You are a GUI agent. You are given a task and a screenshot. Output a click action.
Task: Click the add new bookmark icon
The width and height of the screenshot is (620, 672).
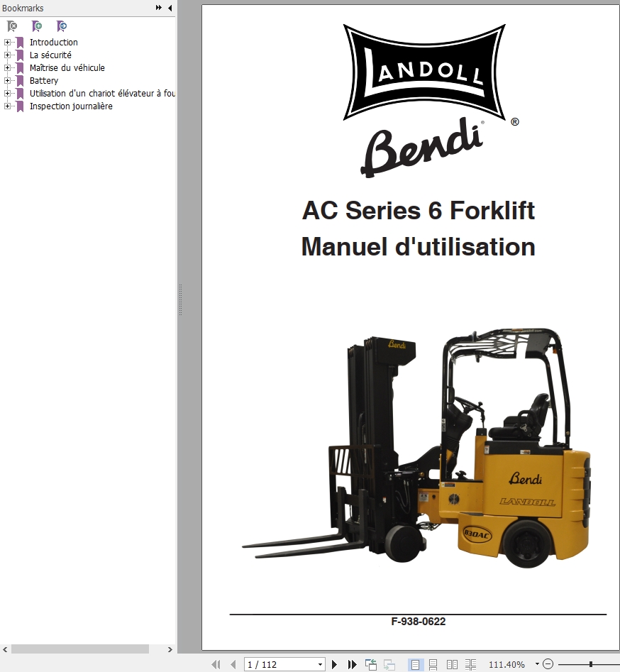click(x=38, y=26)
